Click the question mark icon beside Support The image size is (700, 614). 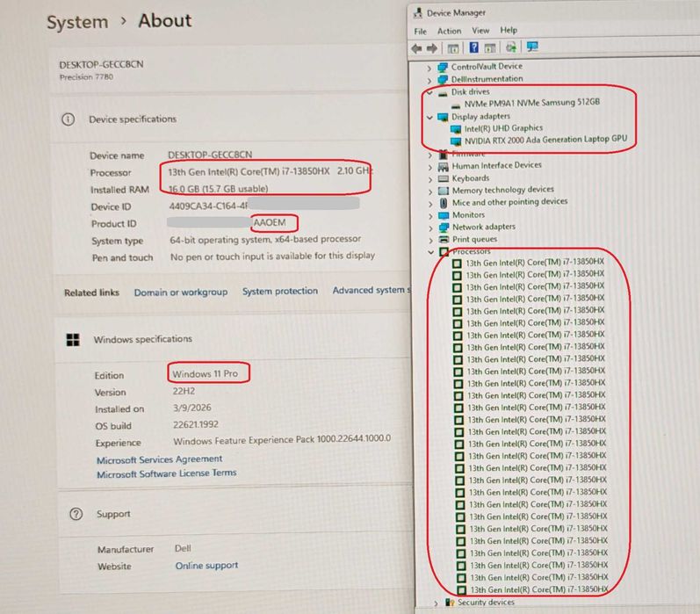coord(76,514)
